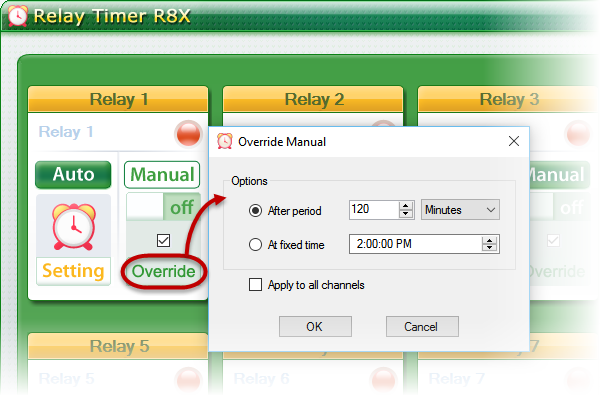The image size is (600, 396).
Task: Click the Relay 3 Override button
Action: [558, 271]
